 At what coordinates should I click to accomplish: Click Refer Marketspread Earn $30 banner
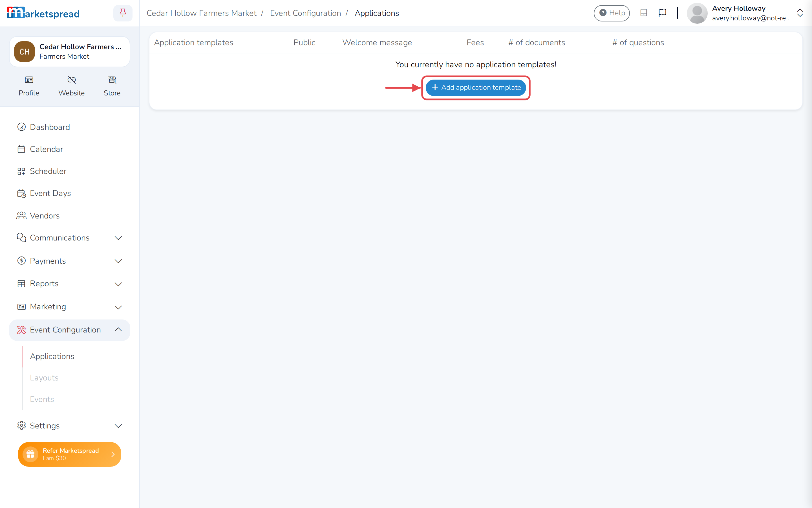click(x=69, y=454)
